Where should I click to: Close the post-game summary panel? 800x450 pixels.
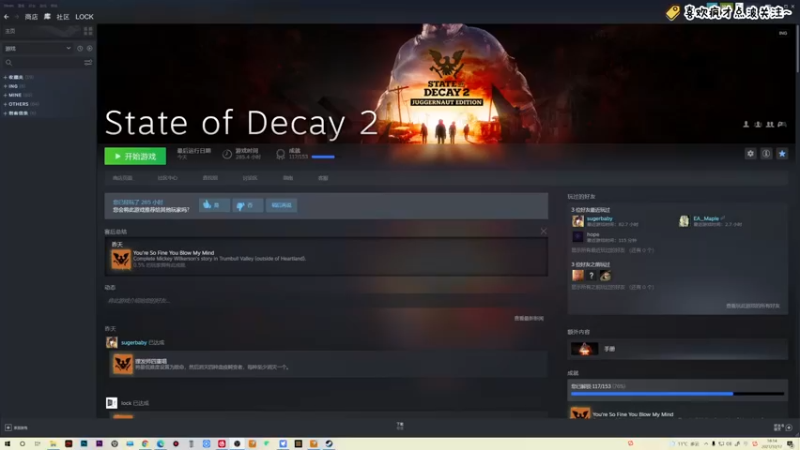coord(543,232)
